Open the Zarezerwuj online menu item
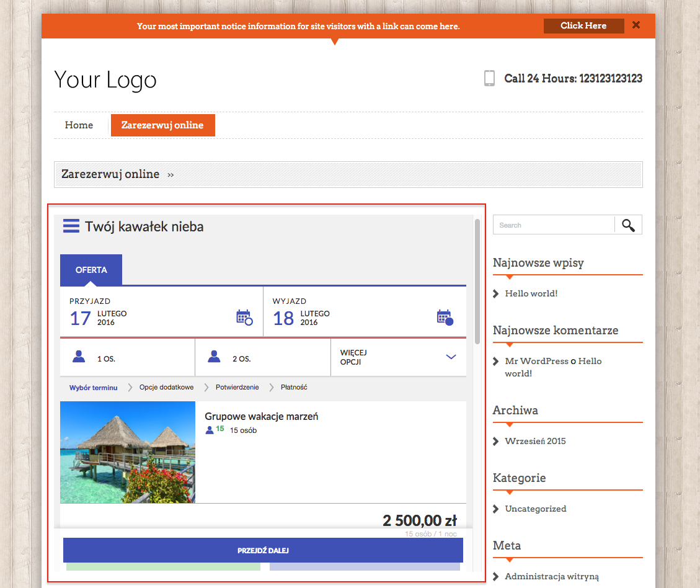The height and width of the screenshot is (588, 700). click(x=163, y=125)
